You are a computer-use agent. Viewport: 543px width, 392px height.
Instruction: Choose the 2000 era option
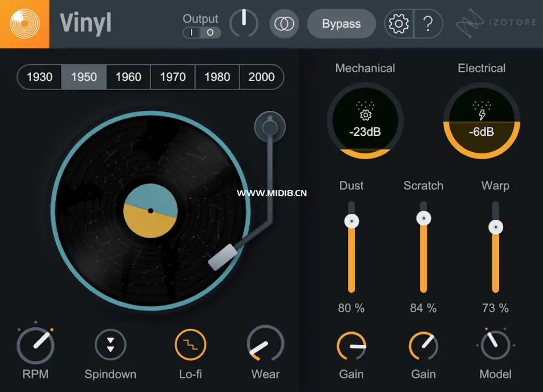(261, 77)
